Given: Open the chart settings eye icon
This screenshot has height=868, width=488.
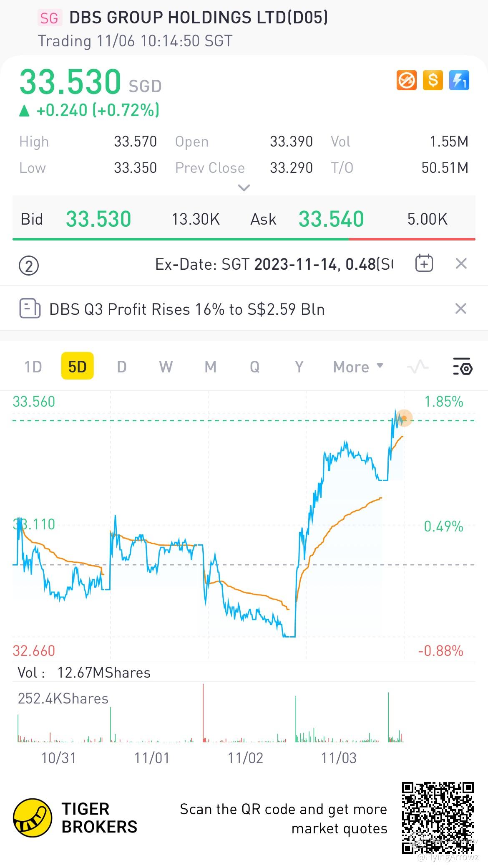Looking at the screenshot, I should (x=463, y=367).
